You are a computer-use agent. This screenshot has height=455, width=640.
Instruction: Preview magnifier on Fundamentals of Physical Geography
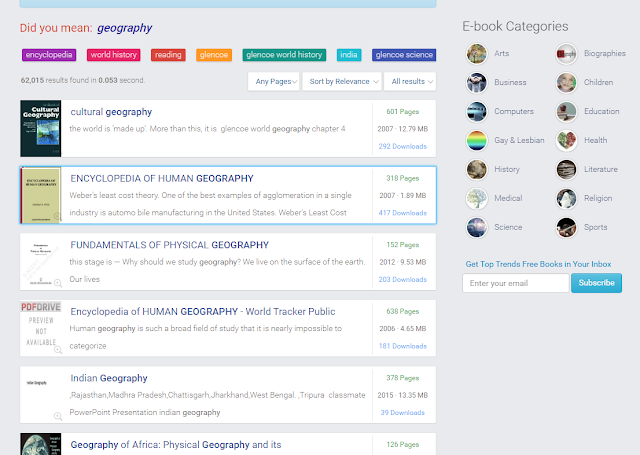[x=58, y=283]
